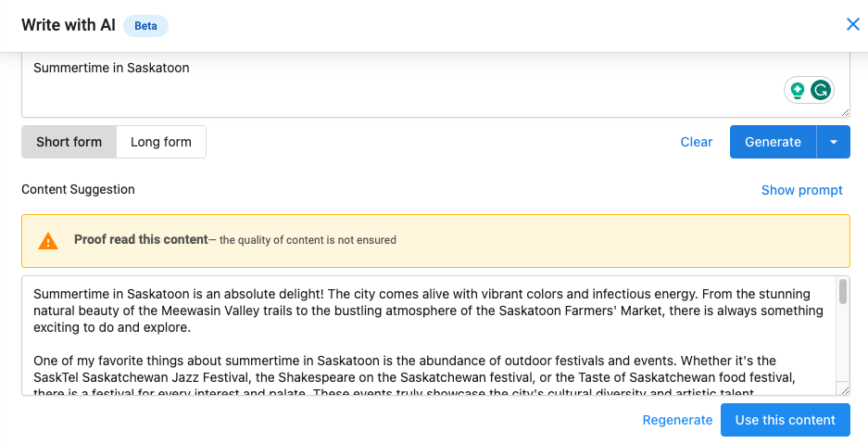Close the Write with AI dialog
868x444 pixels.
coord(852,24)
